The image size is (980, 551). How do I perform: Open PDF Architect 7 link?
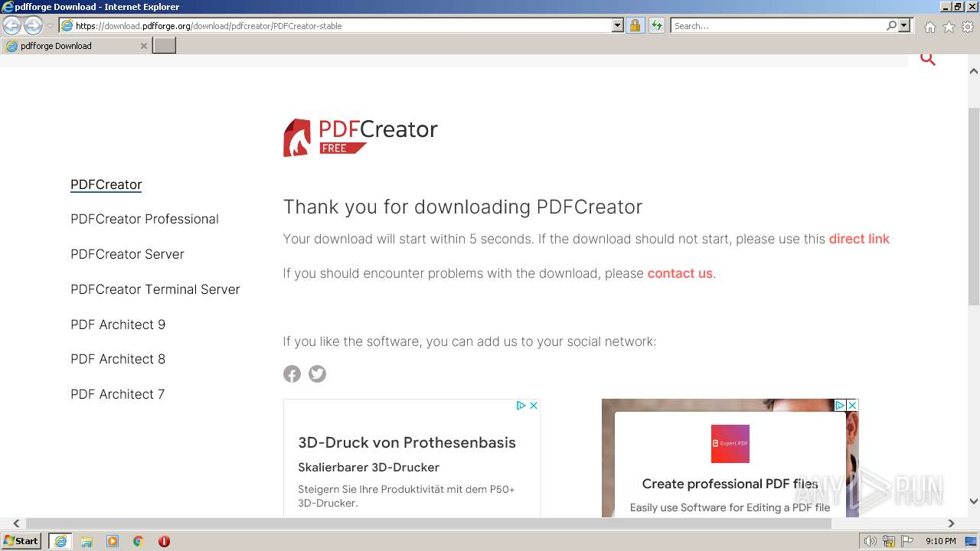[x=118, y=394]
